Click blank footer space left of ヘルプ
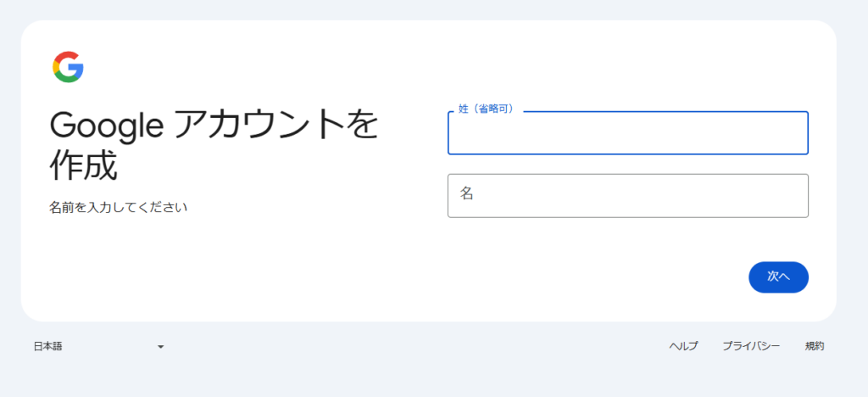868x397 pixels. [415, 347]
